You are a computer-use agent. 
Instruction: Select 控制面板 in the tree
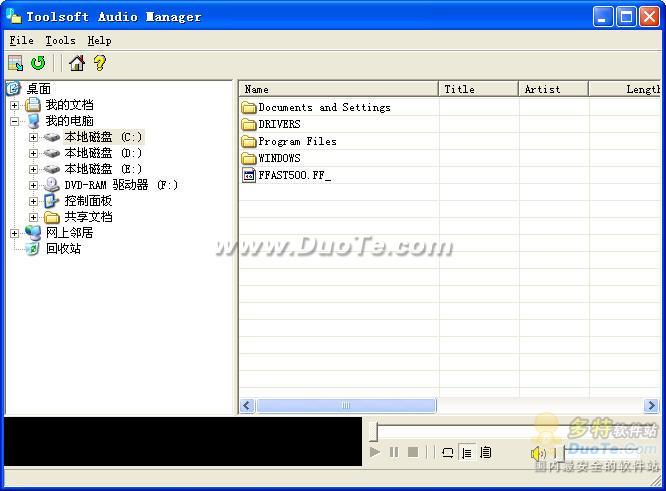pos(88,201)
